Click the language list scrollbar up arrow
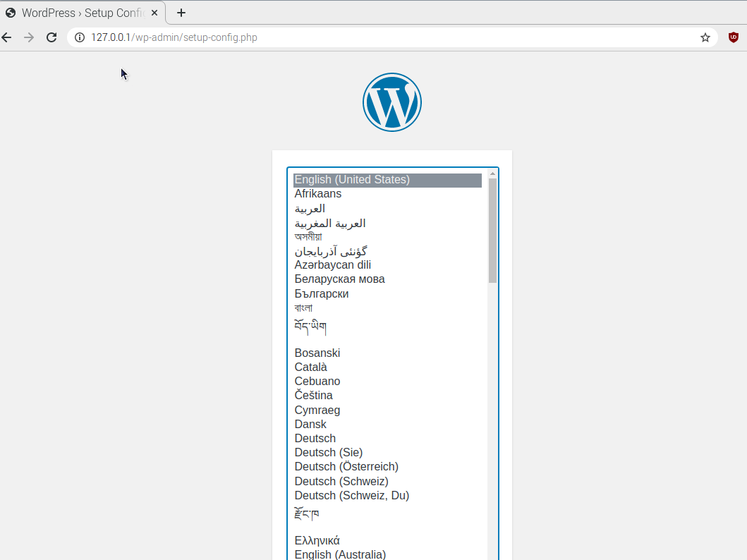 point(492,174)
